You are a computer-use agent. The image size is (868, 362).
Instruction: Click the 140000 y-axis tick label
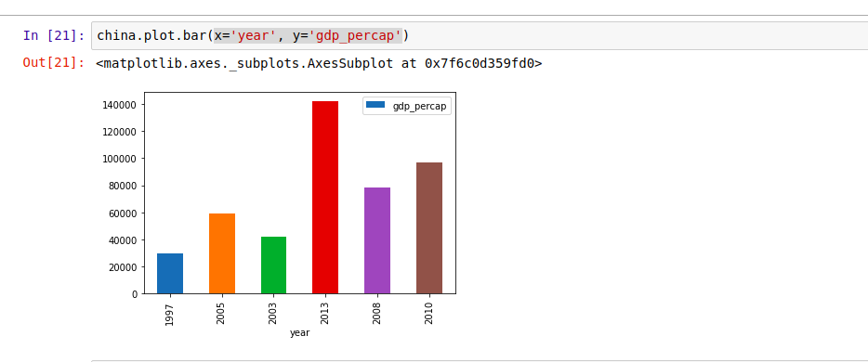(121, 105)
